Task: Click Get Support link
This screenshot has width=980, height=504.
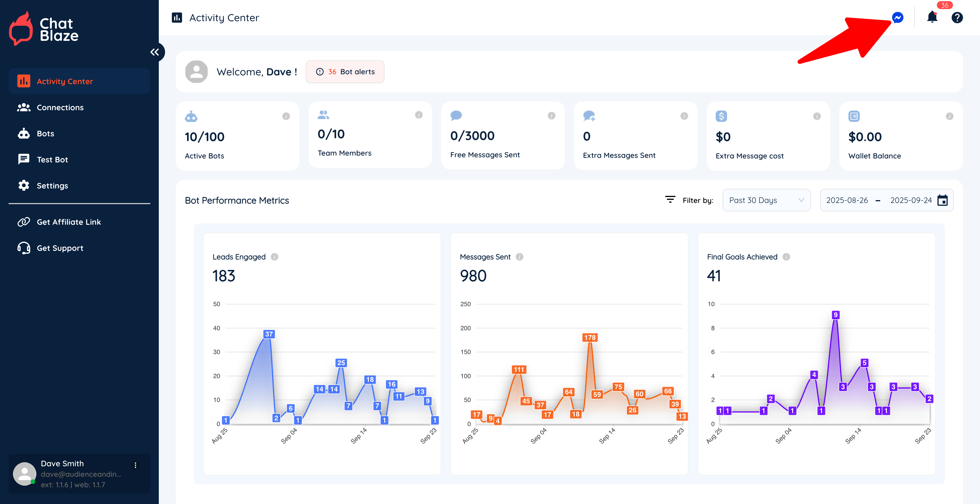Action: coord(60,248)
